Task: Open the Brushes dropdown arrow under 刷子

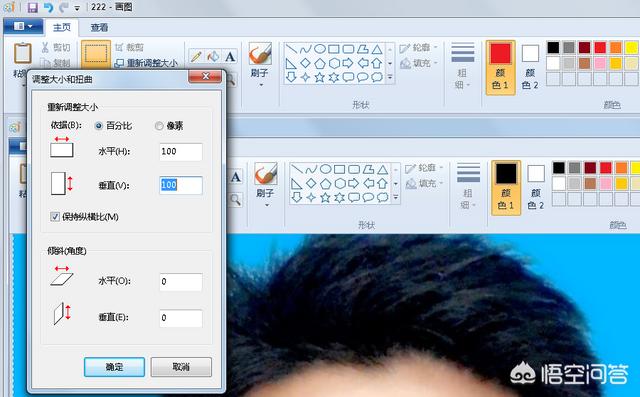Action: coord(261,85)
